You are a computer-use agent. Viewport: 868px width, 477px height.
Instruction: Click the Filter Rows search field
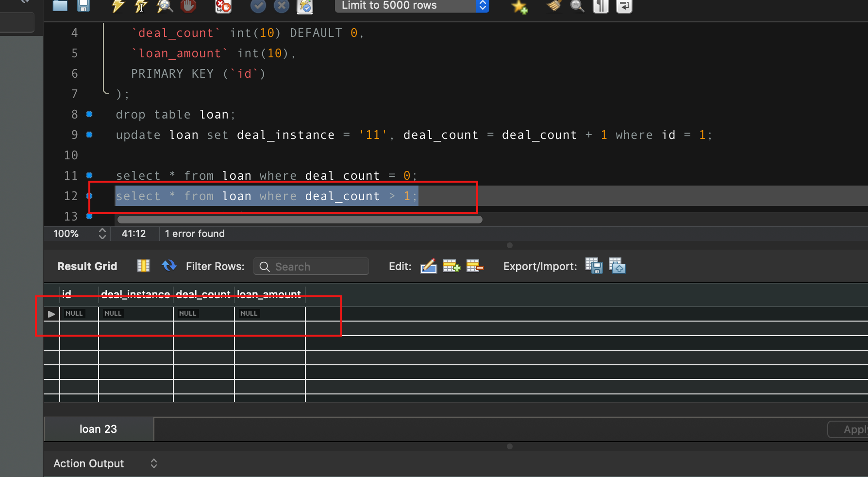pos(311,266)
